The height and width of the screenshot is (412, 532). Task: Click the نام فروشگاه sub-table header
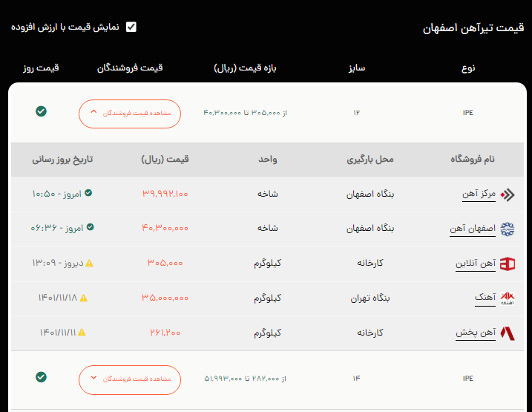coord(473,159)
